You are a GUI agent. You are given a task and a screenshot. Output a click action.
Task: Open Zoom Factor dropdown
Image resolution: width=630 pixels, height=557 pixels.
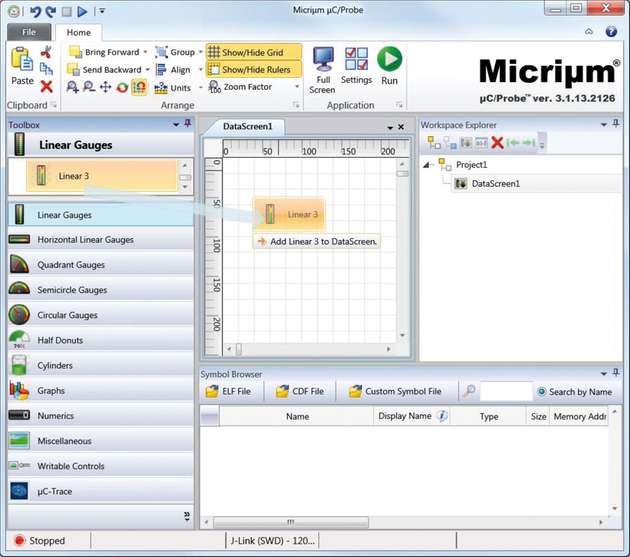point(297,87)
